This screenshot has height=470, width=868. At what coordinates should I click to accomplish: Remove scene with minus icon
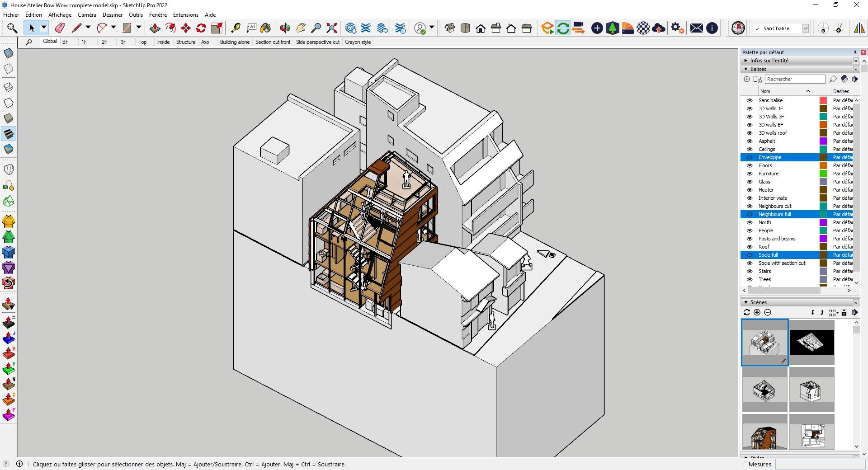coord(768,312)
